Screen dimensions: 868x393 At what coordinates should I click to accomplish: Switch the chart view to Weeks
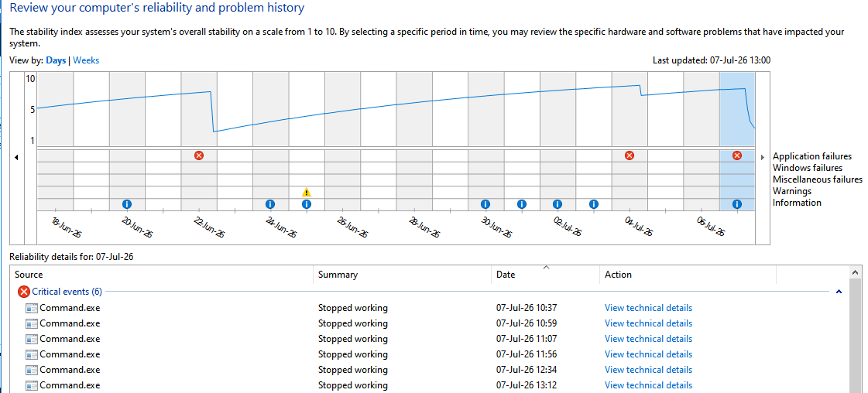pyautogui.click(x=87, y=60)
